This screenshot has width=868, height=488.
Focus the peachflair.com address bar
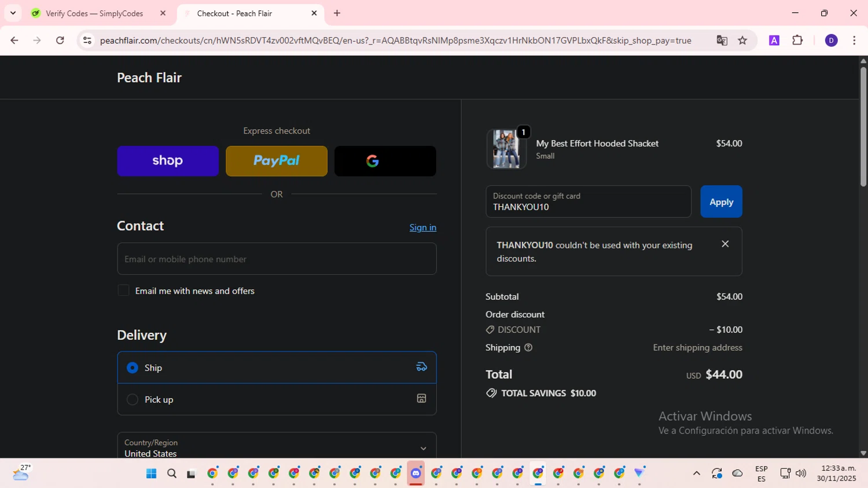point(396,41)
